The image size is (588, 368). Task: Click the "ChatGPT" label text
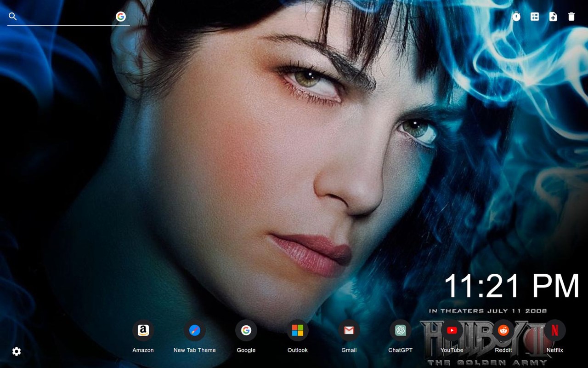coord(401,350)
